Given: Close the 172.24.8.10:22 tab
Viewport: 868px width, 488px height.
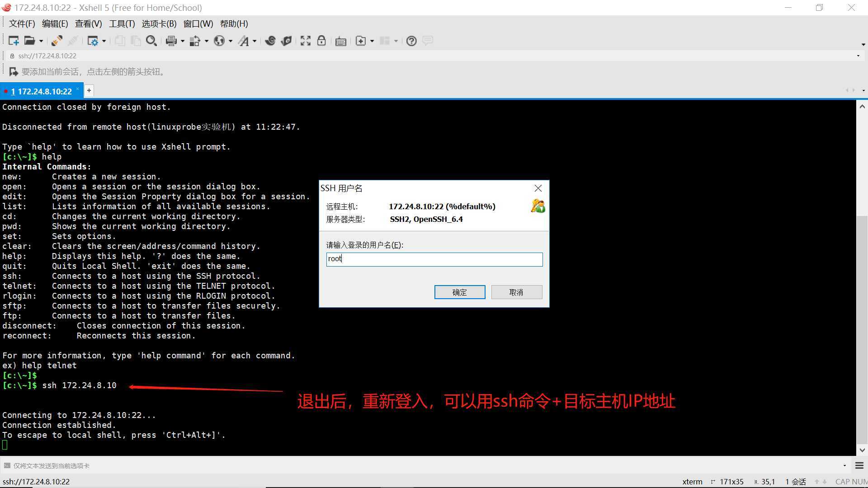Looking at the screenshot, I should pos(77,89).
